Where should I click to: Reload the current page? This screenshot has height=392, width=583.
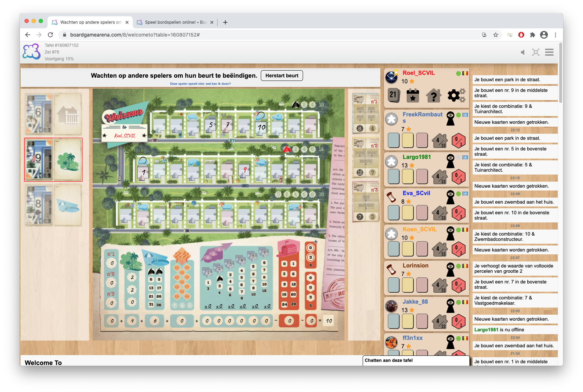click(x=50, y=35)
